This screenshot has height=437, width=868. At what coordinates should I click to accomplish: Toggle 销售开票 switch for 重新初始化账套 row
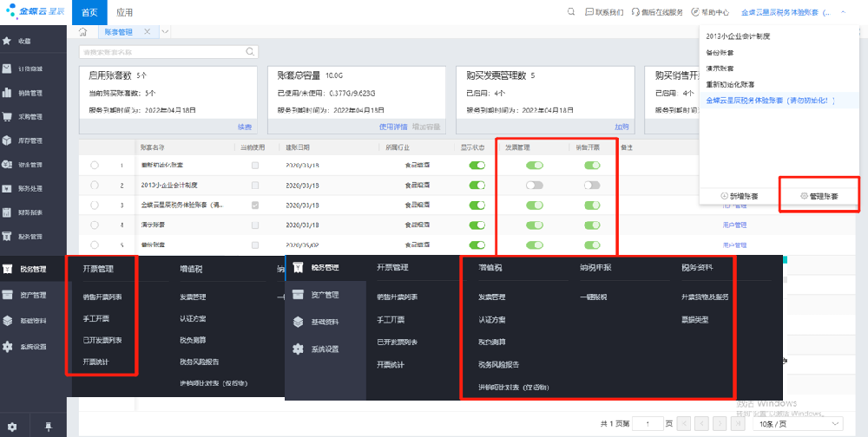(592, 165)
